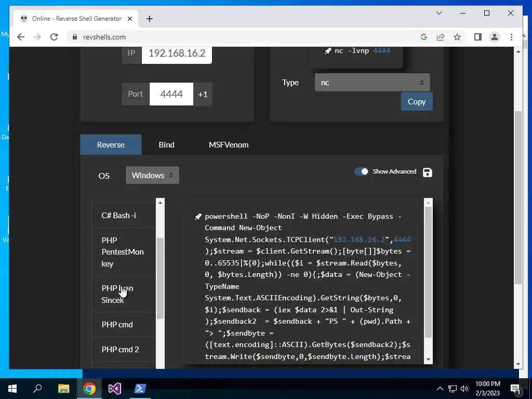Click the highlighted 192.168.16.2 in payload

point(359,240)
